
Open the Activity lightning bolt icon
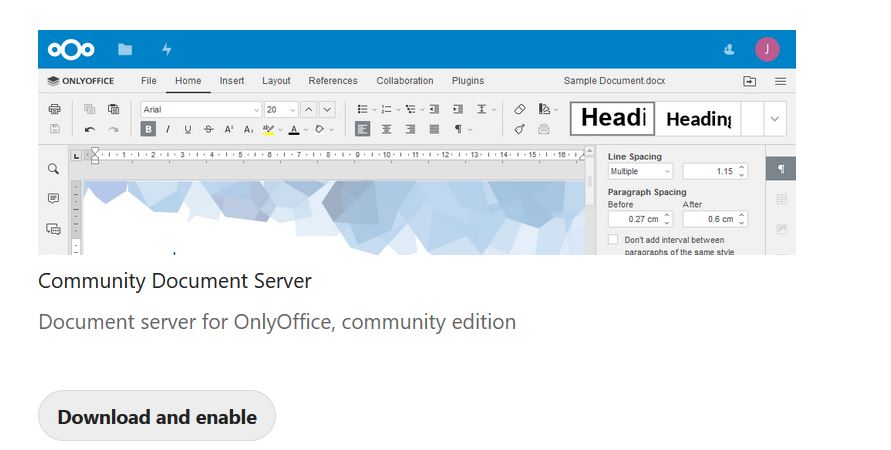tap(166, 49)
